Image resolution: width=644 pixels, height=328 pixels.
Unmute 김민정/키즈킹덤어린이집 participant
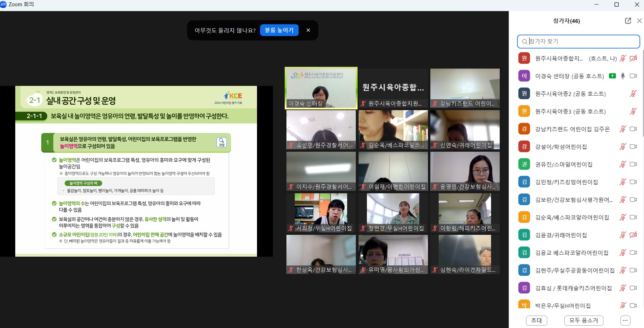tap(623, 182)
